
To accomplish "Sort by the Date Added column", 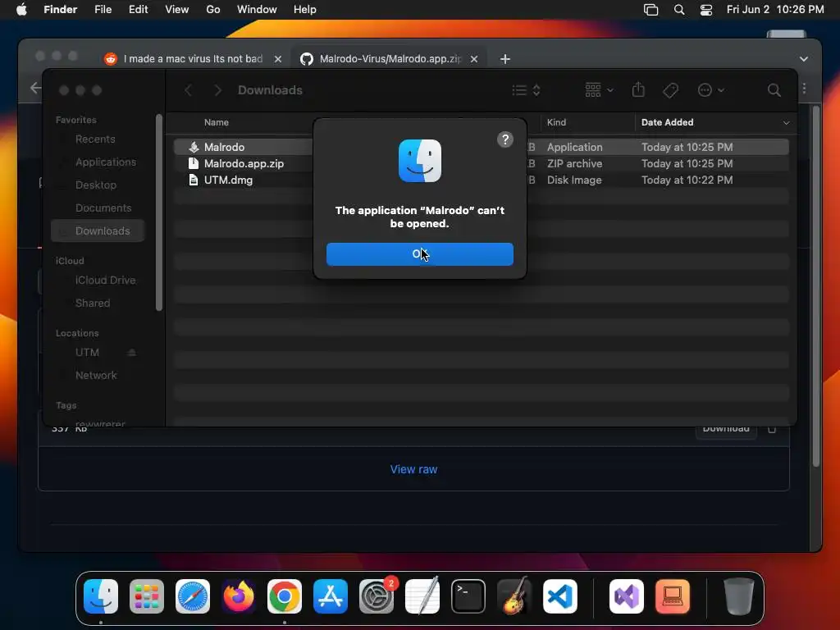I will 667,122.
